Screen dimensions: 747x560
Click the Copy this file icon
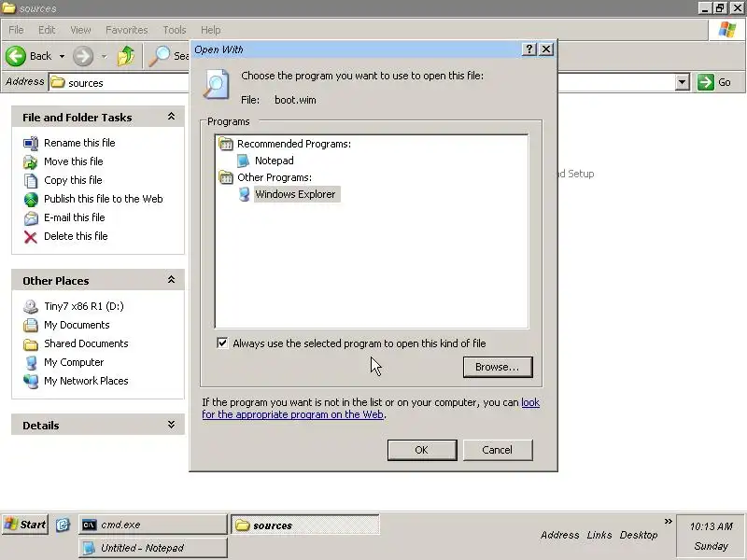pyautogui.click(x=31, y=180)
